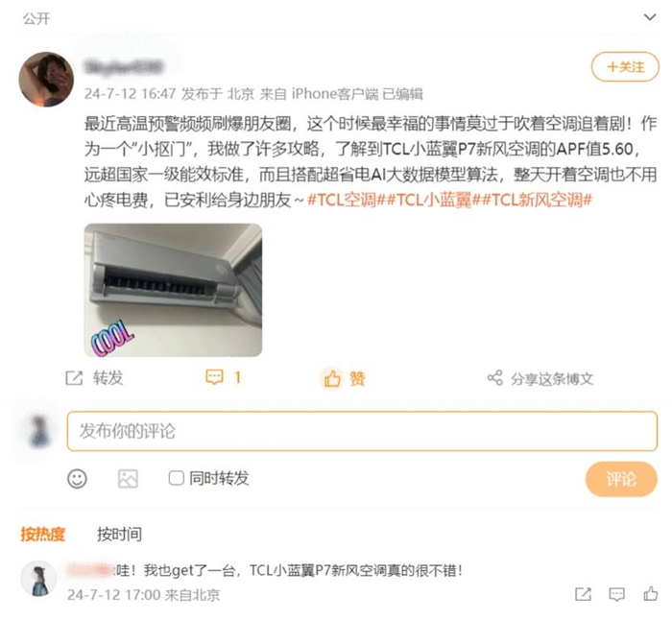The width and height of the screenshot is (672, 621).
Task: Open the emoji picker smiley icon
Action: tap(77, 479)
